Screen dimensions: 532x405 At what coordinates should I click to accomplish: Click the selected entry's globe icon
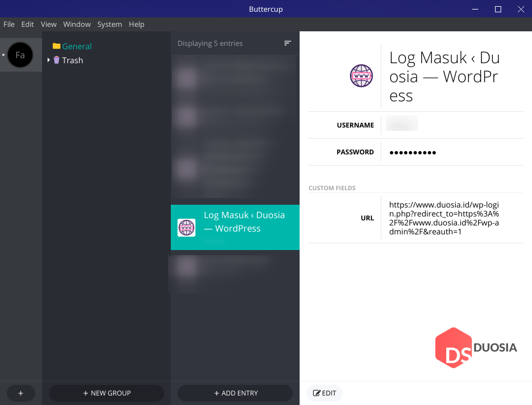tap(186, 228)
